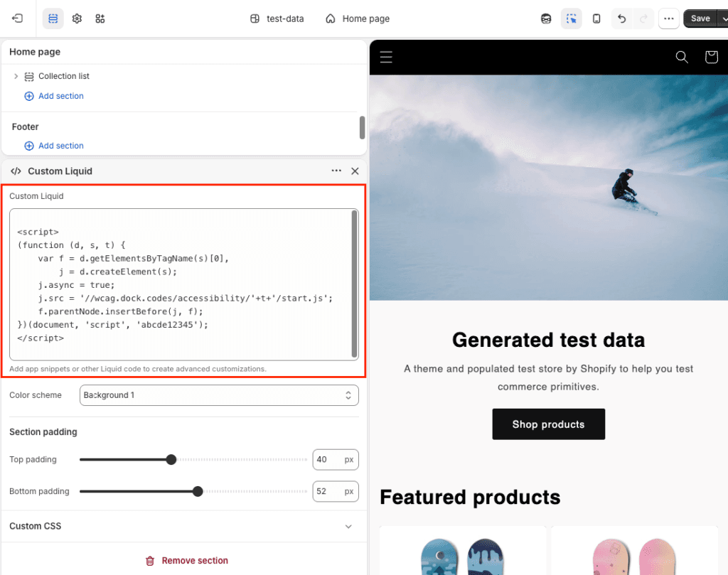Image resolution: width=728 pixels, height=575 pixels.
Task: Toggle the inspector selection icon
Action: 571,18
